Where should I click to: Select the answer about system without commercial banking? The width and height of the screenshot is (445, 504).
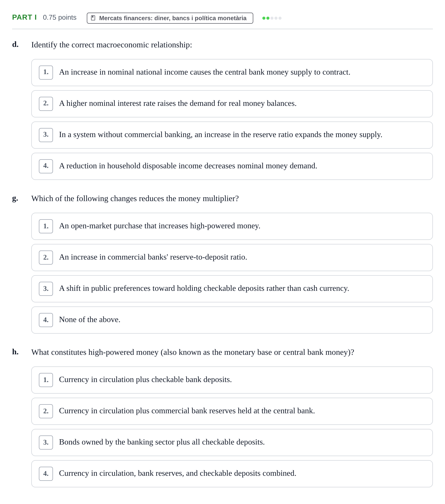[232, 135]
